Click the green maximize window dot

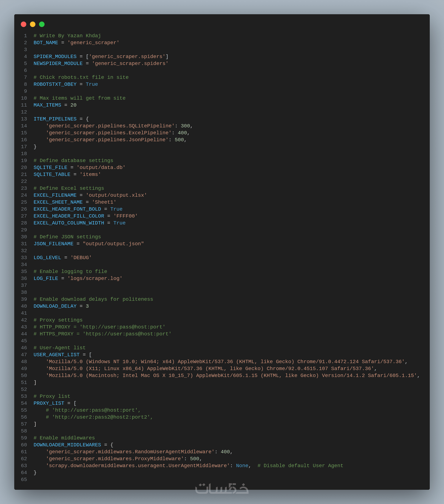click(x=42, y=24)
